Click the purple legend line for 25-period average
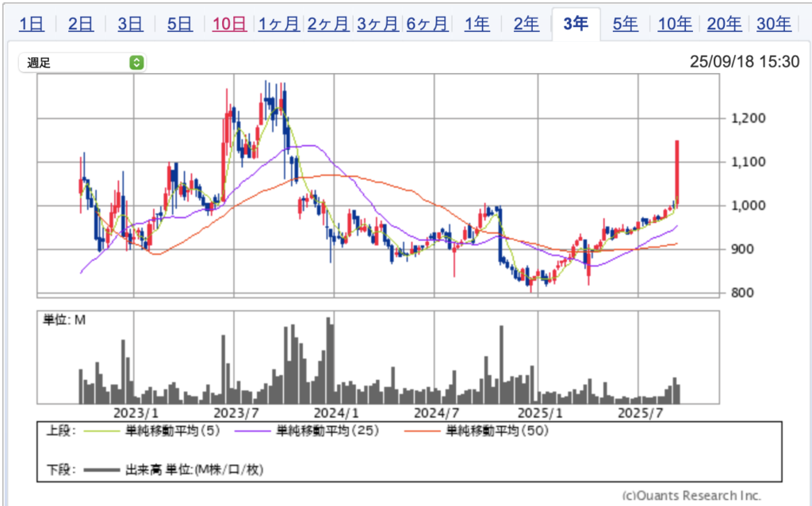Viewport: 812px width, 506px height. pos(253,431)
